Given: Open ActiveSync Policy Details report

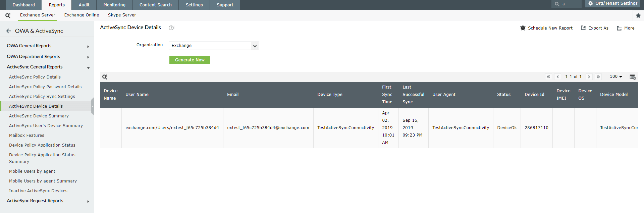Looking at the screenshot, I should click(35, 77).
